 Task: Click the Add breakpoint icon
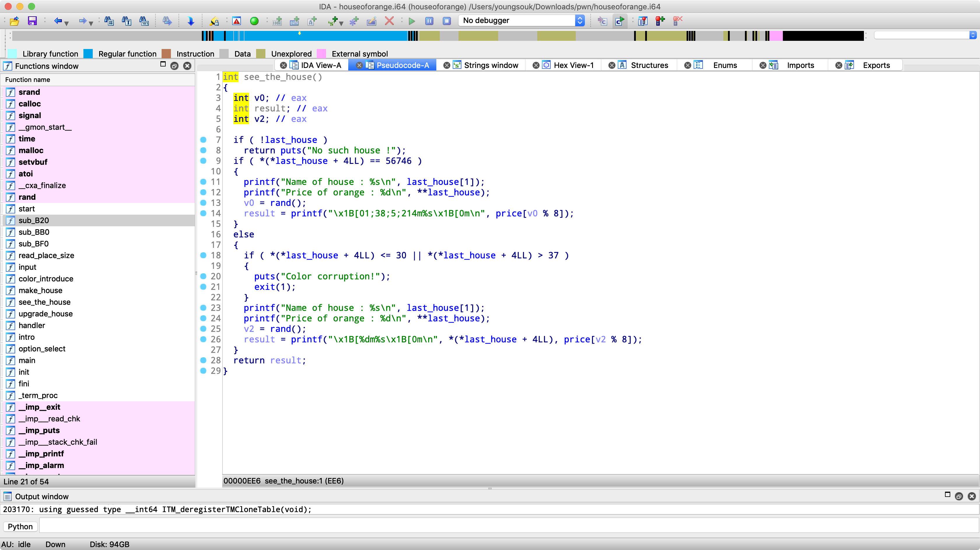(x=660, y=20)
